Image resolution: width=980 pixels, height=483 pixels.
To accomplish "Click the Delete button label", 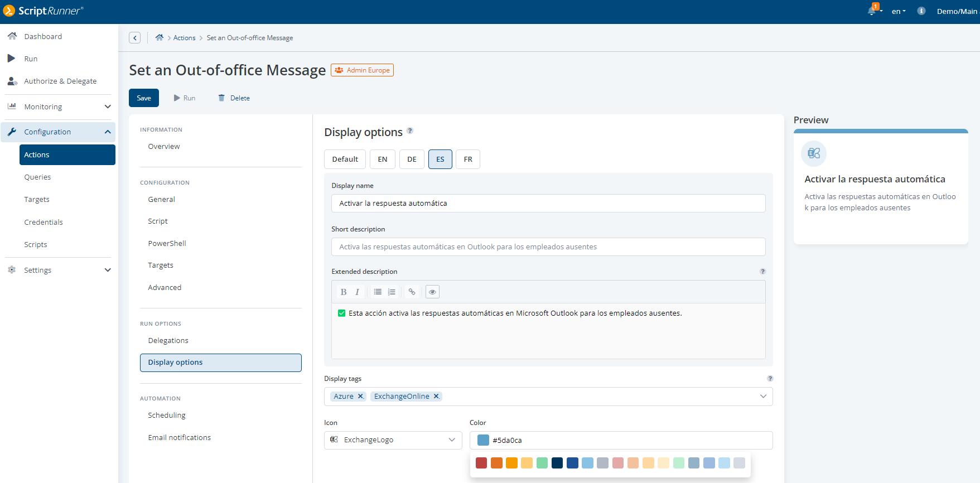I will (x=240, y=98).
